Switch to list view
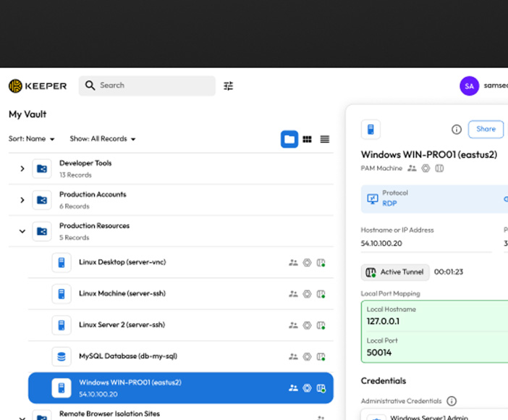This screenshot has width=508, height=420. coord(325,139)
